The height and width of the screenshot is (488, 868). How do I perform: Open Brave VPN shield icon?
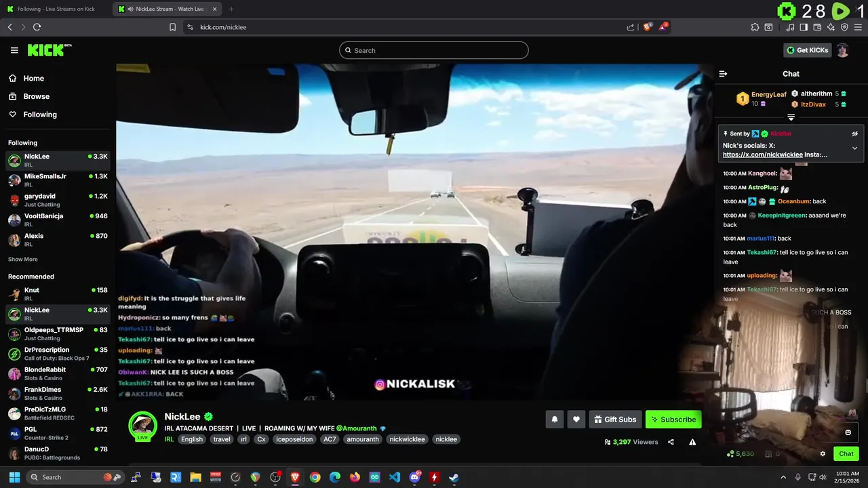[844, 27]
